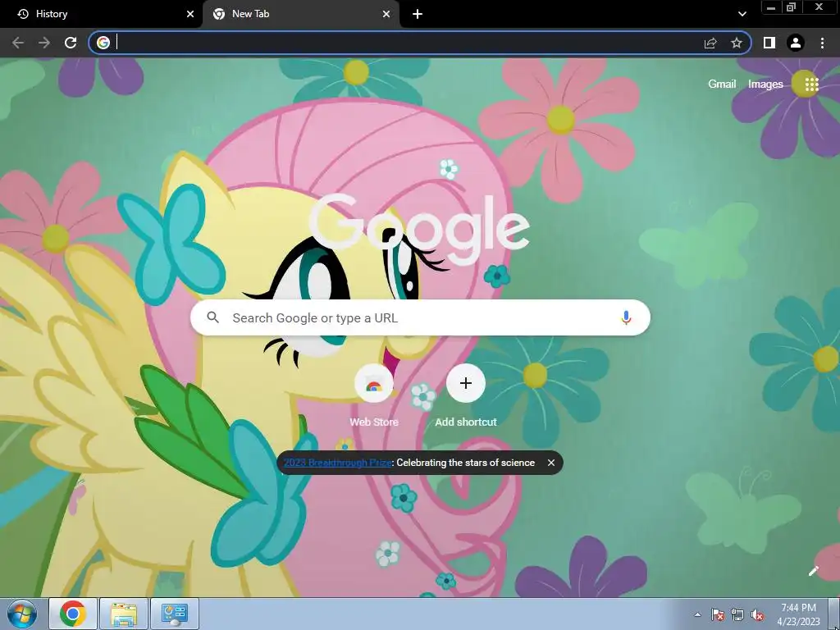Open the Images link
Screen dimensions: 840x630
[x=765, y=84]
